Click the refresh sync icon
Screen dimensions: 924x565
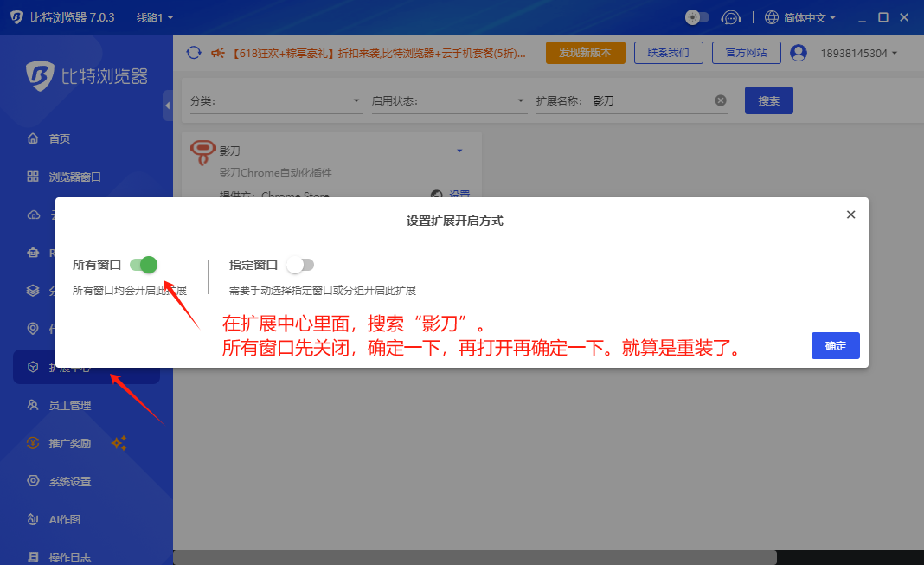click(x=193, y=53)
